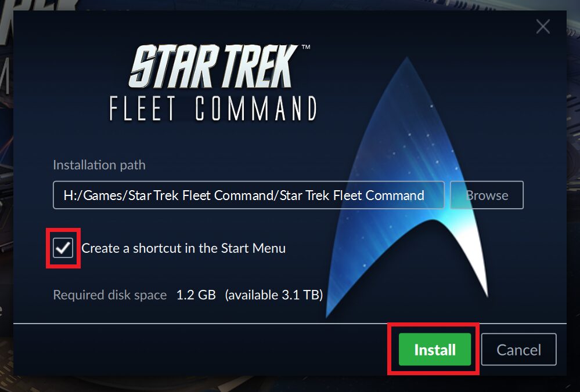580x392 pixels.
Task: Toggle shortcut option via its text label
Action: click(183, 248)
